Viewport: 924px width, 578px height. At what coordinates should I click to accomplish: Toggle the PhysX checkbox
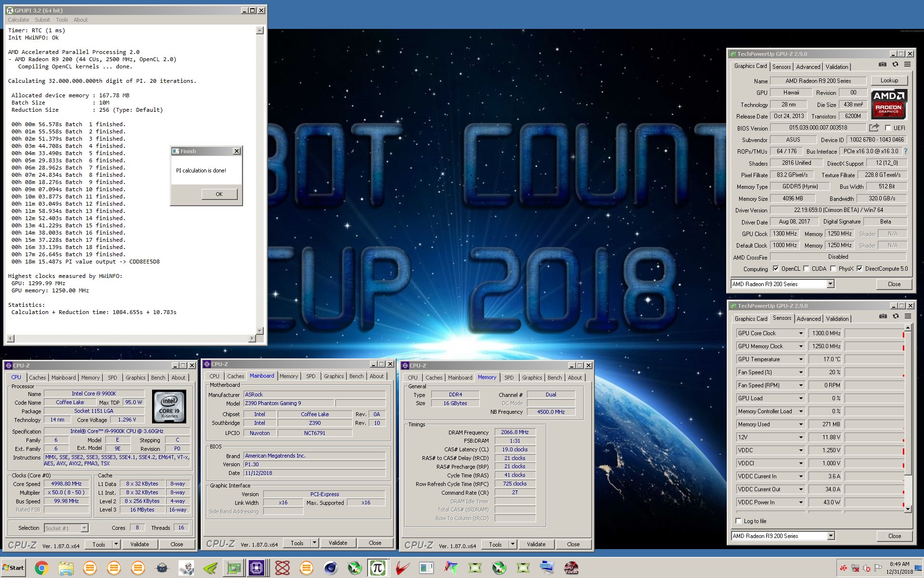[833, 269]
